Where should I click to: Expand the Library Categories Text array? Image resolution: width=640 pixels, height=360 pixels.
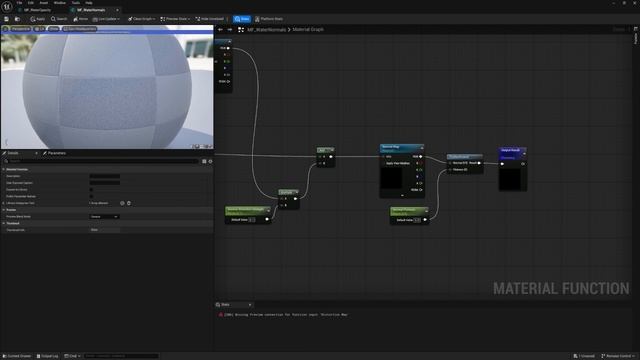tap(4, 203)
